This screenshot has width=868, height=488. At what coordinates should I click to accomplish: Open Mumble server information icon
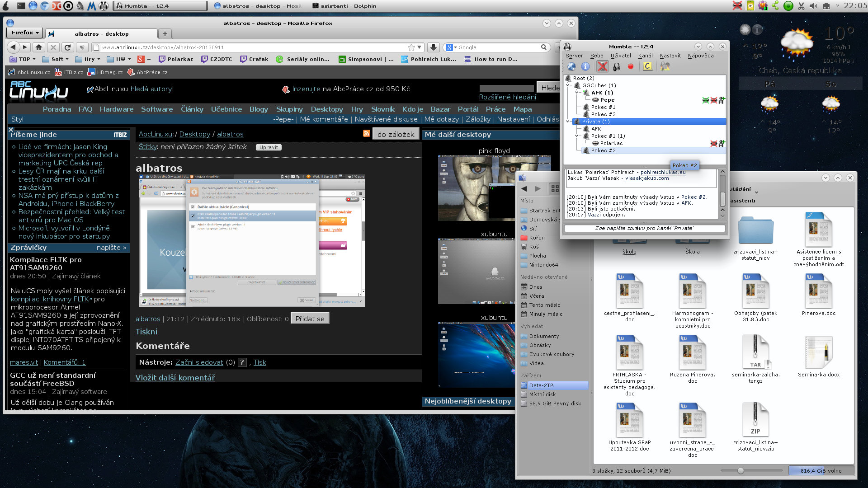pos(585,66)
